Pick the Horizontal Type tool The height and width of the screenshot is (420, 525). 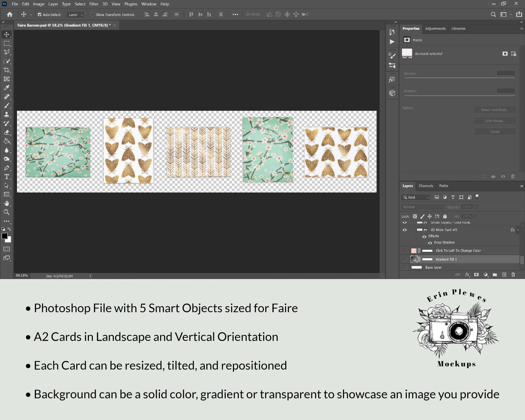click(7, 177)
